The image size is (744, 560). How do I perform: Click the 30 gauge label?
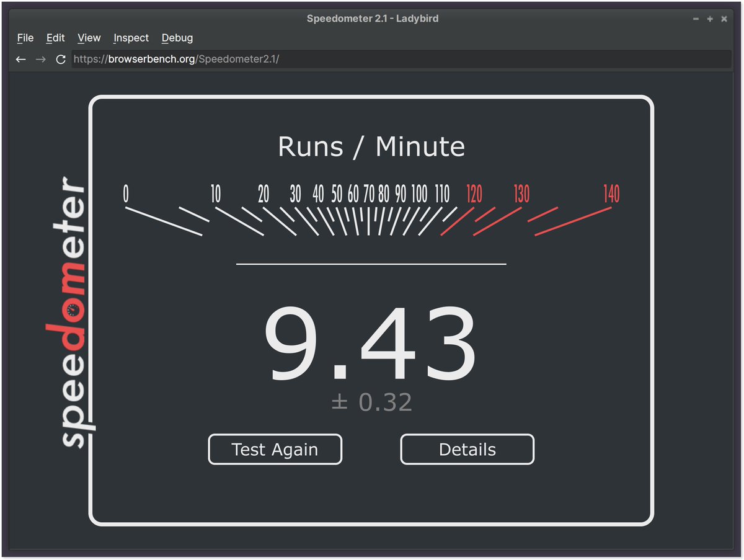[x=295, y=195]
